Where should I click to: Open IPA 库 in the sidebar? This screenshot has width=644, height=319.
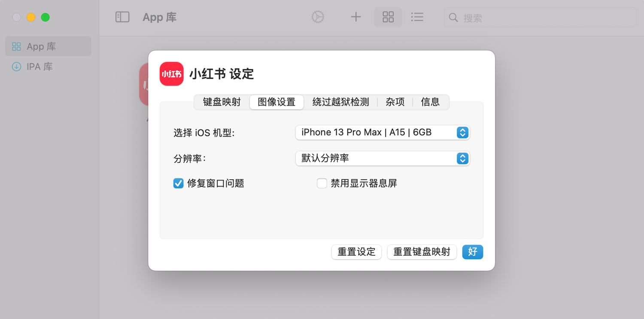[48, 67]
